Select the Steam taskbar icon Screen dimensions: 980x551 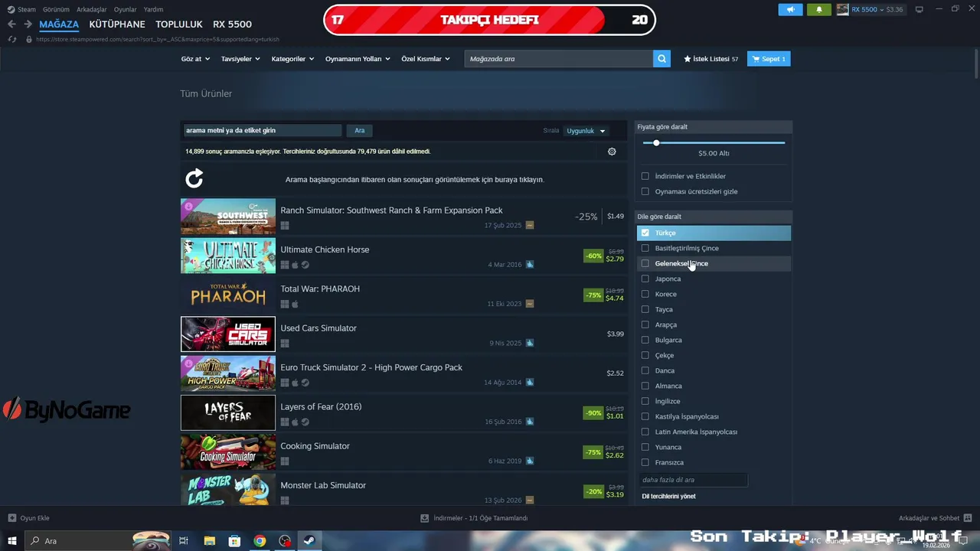[309, 541]
